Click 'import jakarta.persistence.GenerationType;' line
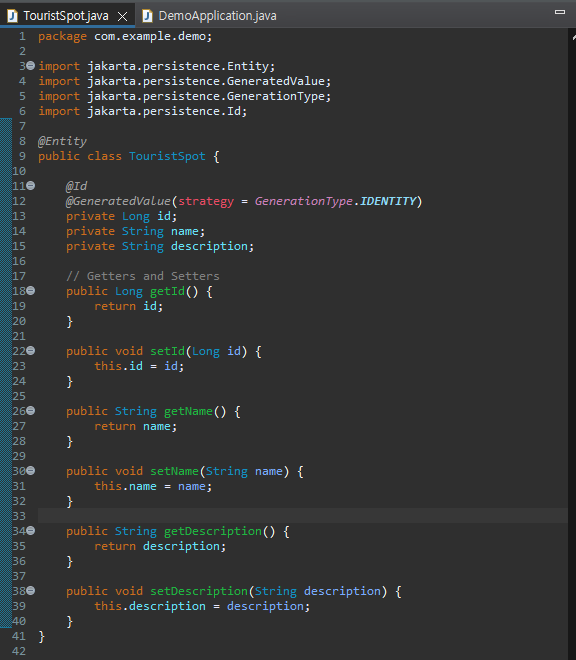The image size is (576, 660). pyautogui.click(x=184, y=96)
